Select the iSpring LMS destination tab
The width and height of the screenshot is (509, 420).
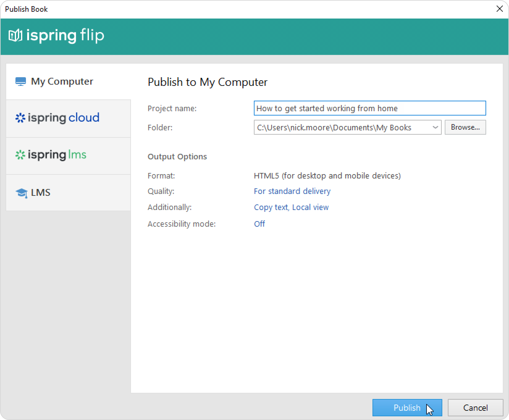(x=68, y=155)
